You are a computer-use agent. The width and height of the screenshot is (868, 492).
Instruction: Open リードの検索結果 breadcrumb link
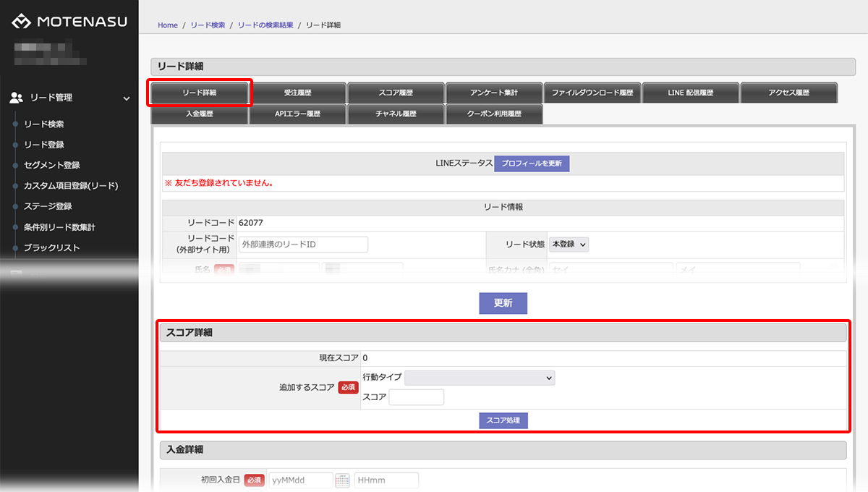point(265,25)
